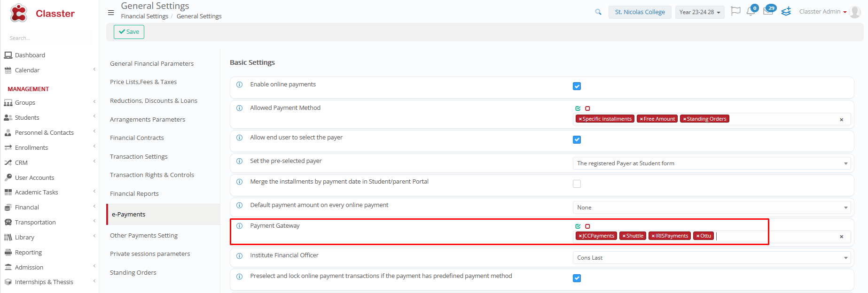
Task: Uncheck Enable online payments checkbox
Action: [577, 86]
